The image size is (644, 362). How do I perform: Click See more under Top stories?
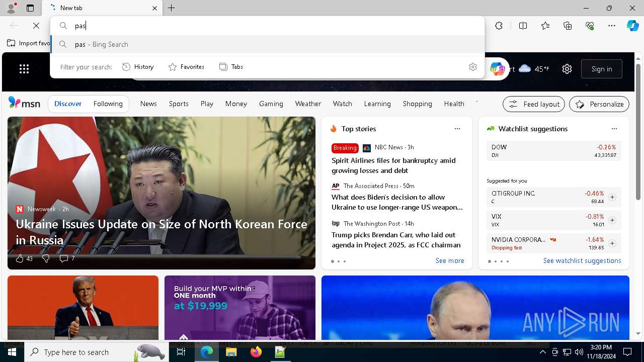[x=450, y=260]
